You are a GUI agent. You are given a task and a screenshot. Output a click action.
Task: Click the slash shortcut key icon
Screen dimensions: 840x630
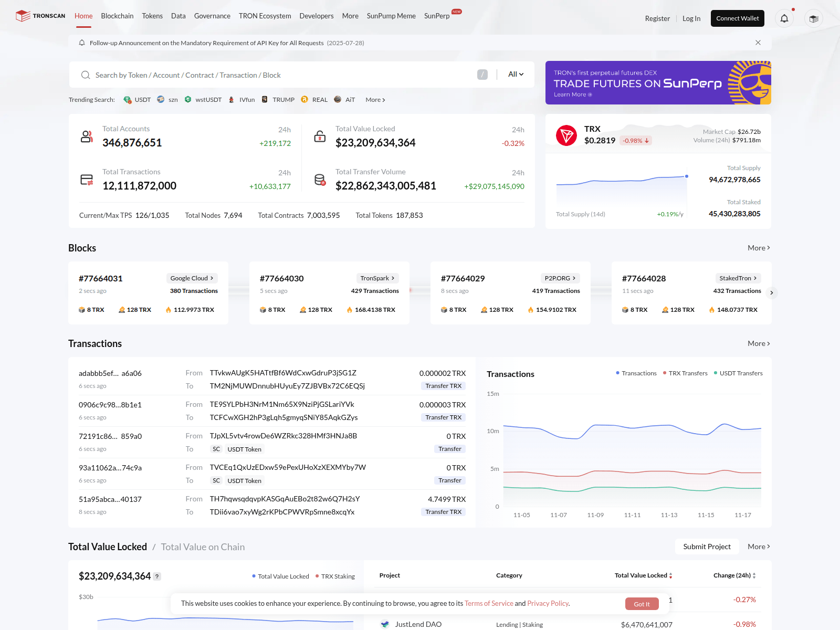point(482,75)
